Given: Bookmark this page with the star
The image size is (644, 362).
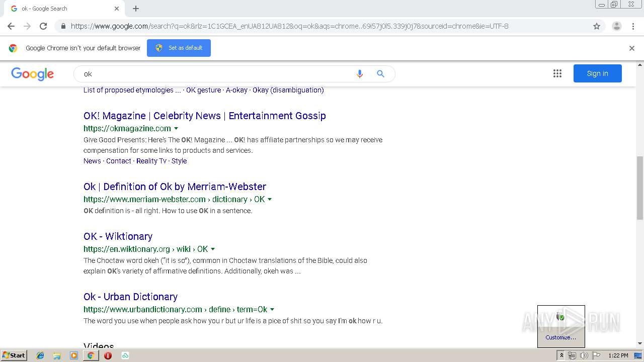Looking at the screenshot, I should [x=597, y=26].
